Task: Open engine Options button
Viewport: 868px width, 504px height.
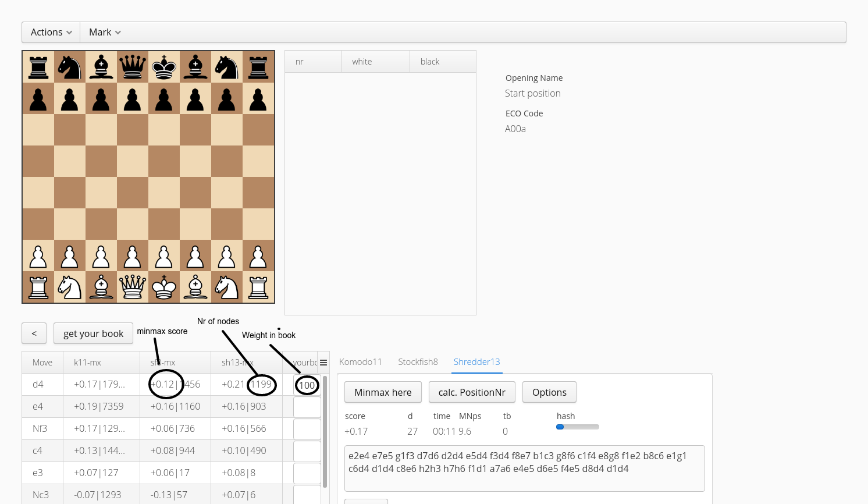Action: [x=549, y=392]
